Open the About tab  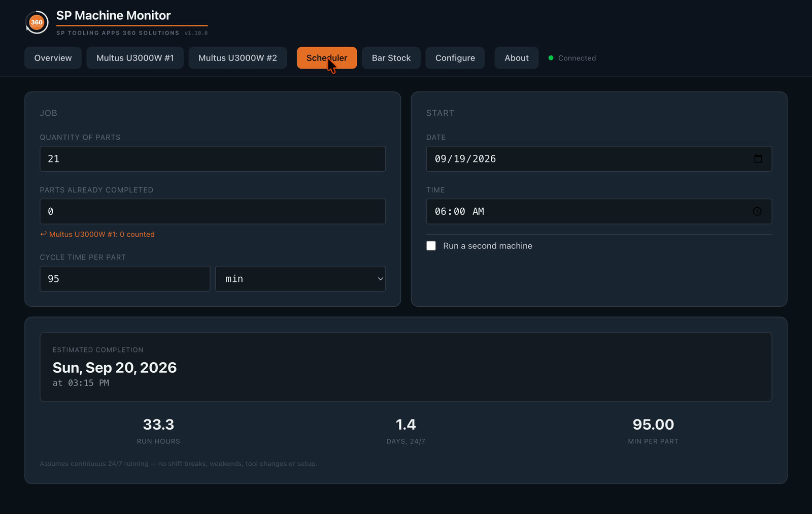pos(517,58)
